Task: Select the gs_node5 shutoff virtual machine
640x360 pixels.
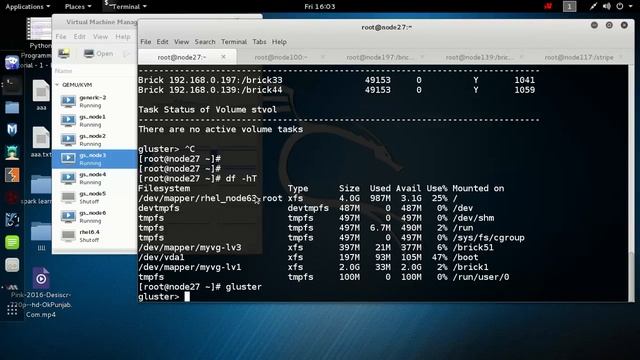Action: (95, 197)
